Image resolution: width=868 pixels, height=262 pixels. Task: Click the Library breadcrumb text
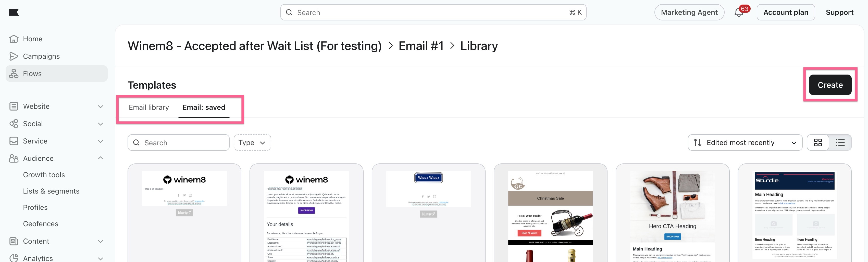(x=479, y=46)
